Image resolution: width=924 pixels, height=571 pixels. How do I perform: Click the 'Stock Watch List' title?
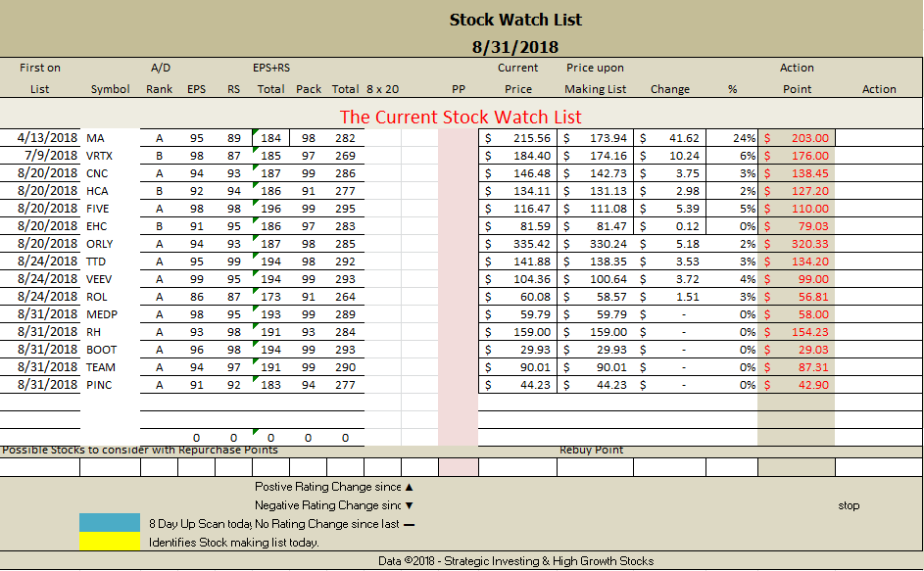coord(515,20)
